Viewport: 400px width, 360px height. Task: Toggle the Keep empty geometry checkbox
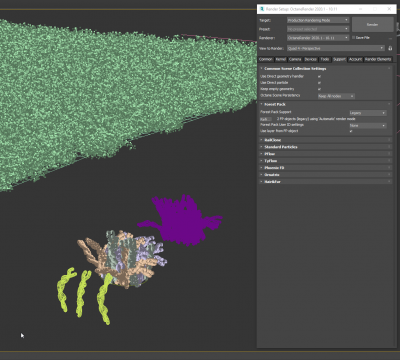[x=319, y=89]
